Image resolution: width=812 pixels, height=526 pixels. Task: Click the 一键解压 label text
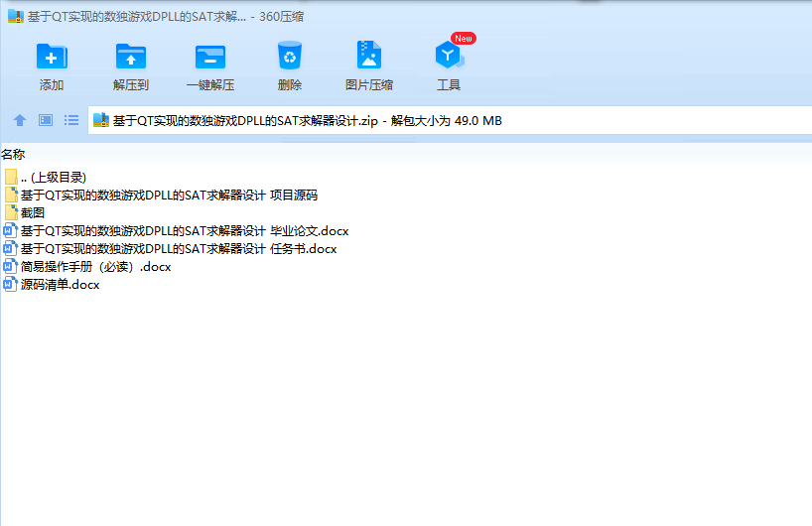click(x=210, y=85)
